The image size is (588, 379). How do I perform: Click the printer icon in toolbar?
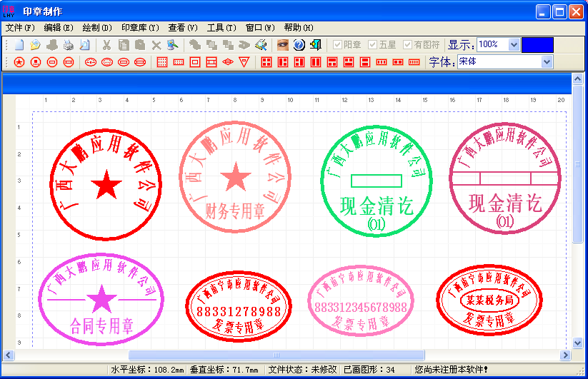click(x=69, y=45)
